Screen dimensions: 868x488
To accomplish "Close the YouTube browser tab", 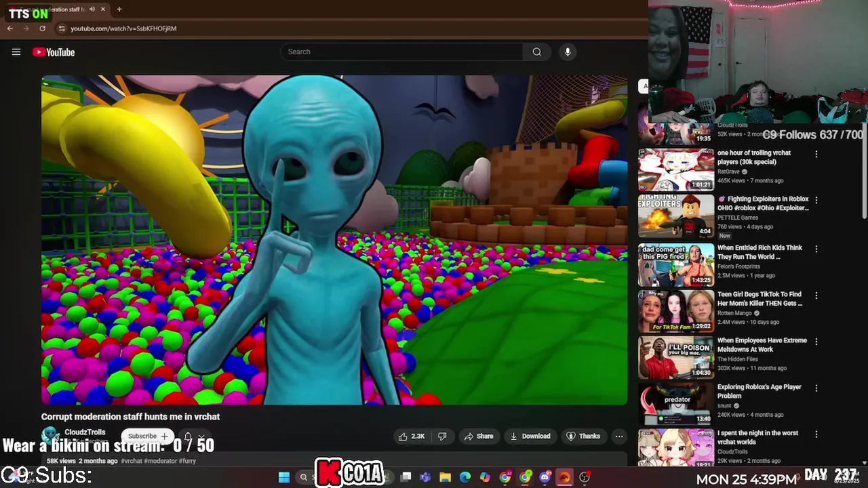I will click(104, 9).
